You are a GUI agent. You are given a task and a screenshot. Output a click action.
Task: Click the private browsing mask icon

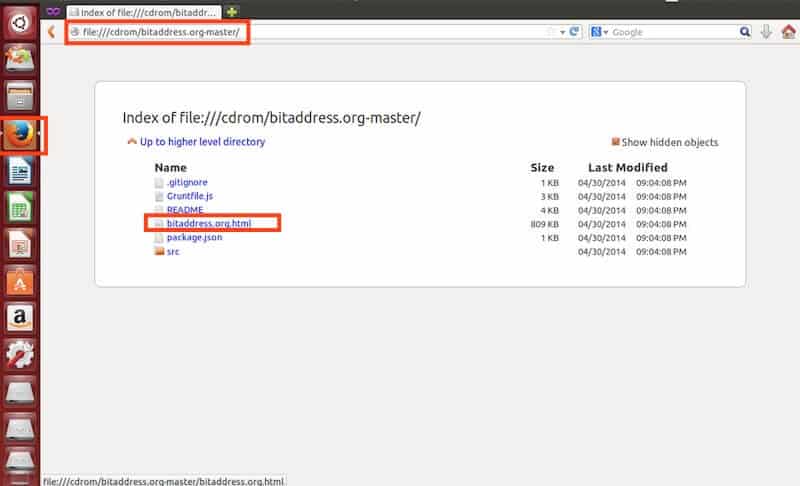(x=53, y=11)
